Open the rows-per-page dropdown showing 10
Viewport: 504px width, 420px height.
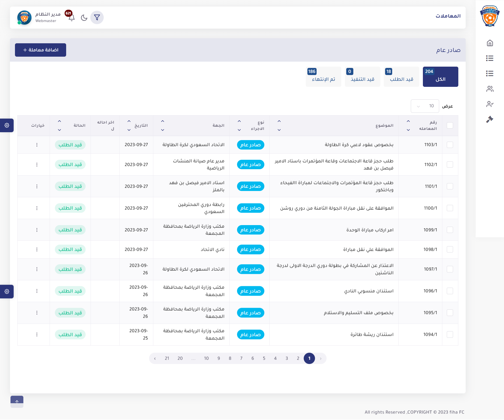coord(424,106)
